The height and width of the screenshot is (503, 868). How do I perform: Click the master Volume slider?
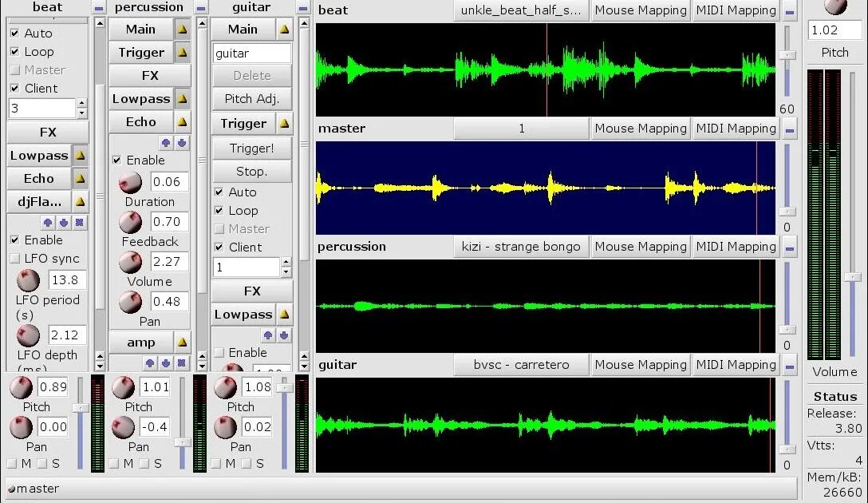[853, 276]
